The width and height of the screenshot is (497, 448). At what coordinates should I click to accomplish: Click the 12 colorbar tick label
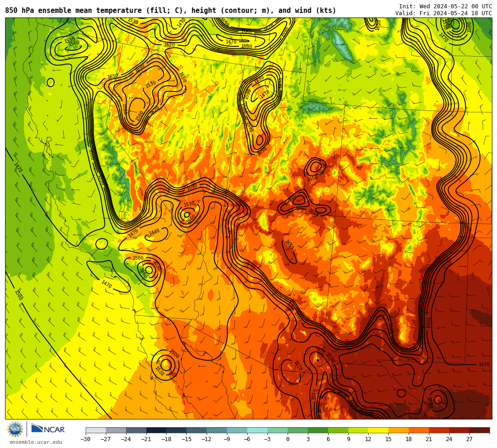(368, 439)
